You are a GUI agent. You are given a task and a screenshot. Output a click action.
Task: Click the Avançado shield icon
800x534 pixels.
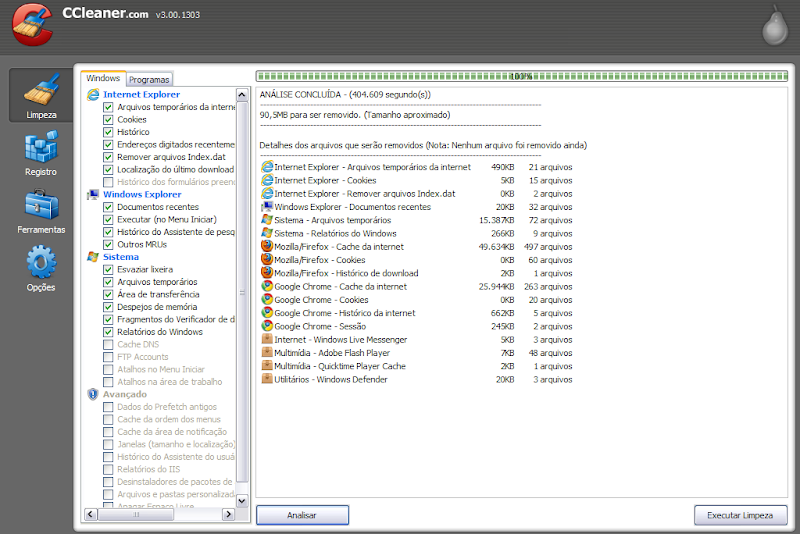pyautogui.click(x=93, y=394)
